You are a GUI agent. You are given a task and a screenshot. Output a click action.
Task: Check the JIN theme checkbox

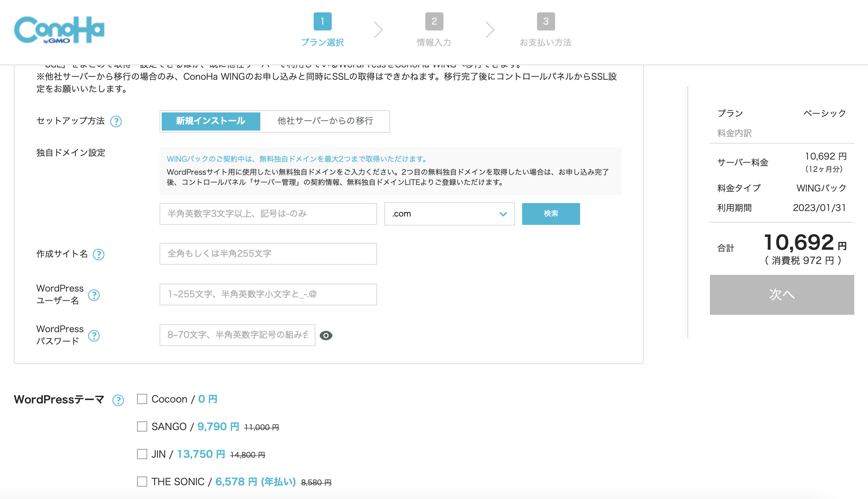[x=142, y=454]
